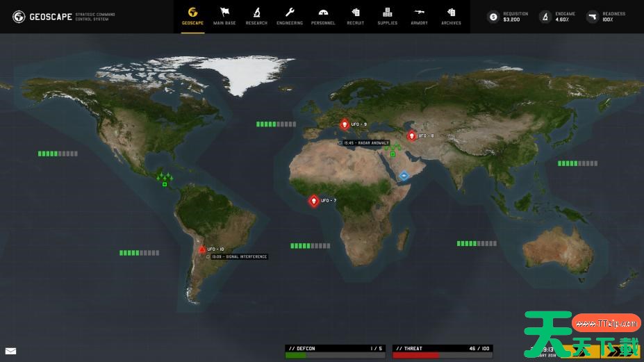Open the Recruit screen
This screenshot has width=644, height=362.
pos(355,16)
